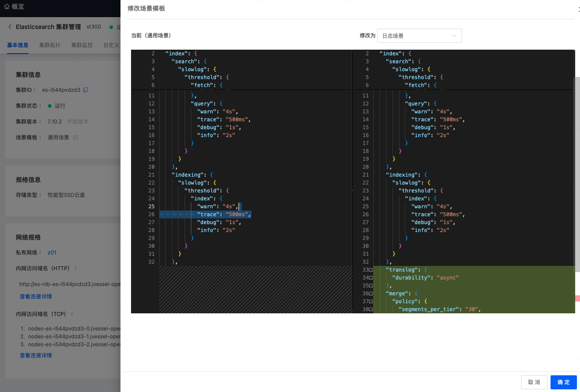The image size is (580, 392).
Task: Click "query" on line 12 in right pane
Action: pos(416,104)
